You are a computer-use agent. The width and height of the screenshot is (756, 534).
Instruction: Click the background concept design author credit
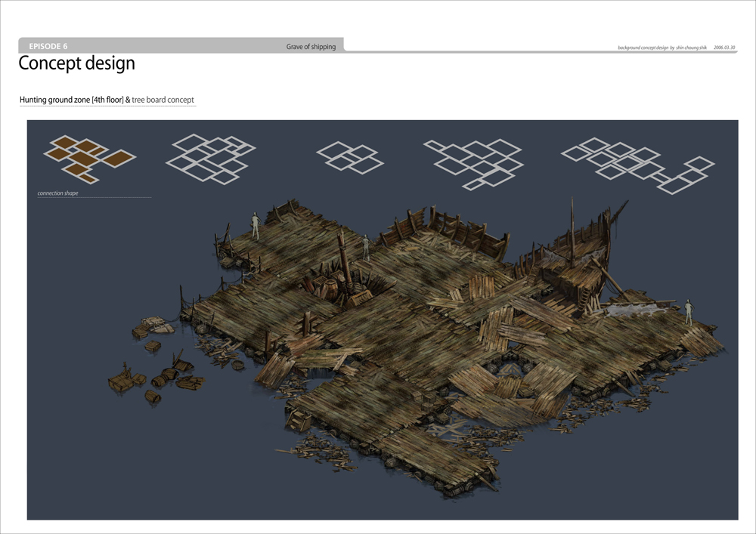click(x=662, y=48)
